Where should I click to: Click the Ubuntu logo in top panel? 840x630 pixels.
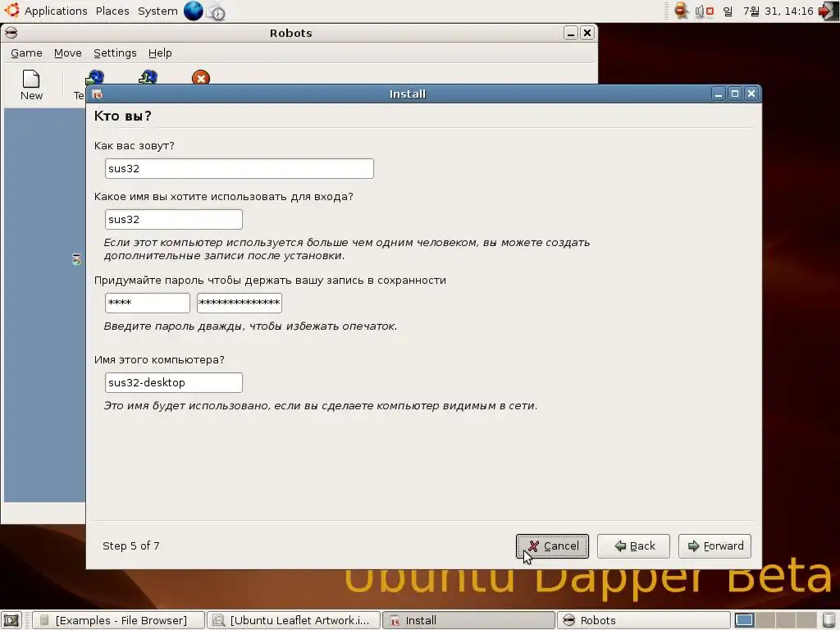click(x=11, y=10)
